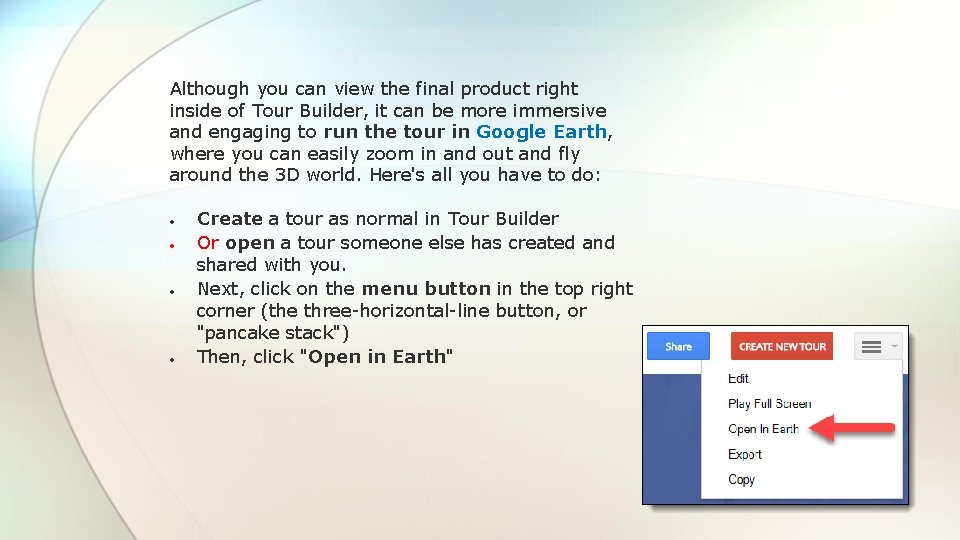Click the red CREATE NEW TOUR button
This screenshot has width=960, height=540.
click(x=782, y=347)
